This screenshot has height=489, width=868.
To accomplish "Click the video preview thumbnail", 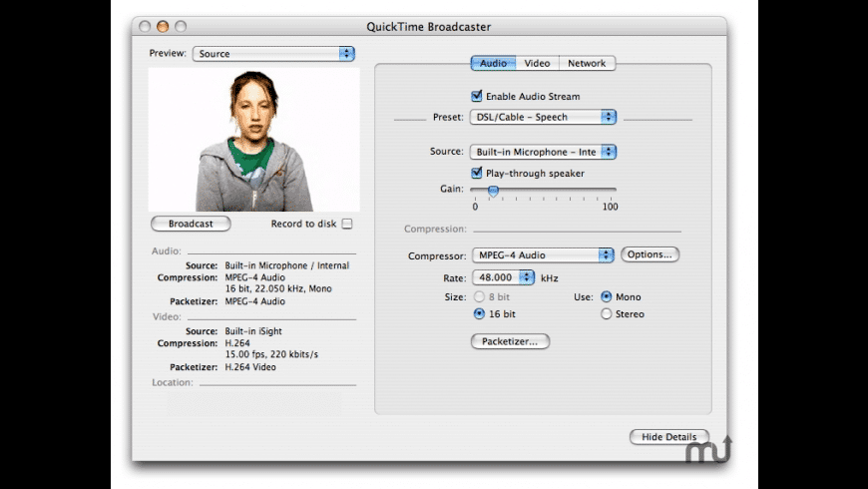I will tap(254, 140).
